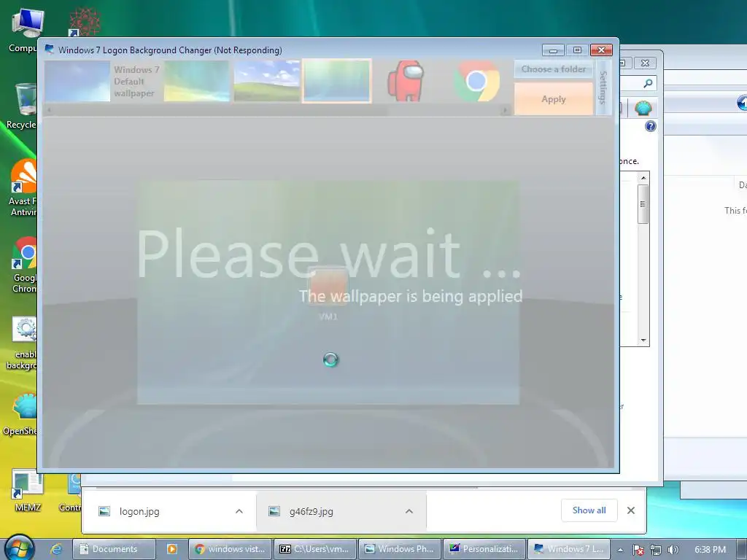
Task: Switch to Chrome windows vista taskbar button
Action: (x=230, y=549)
